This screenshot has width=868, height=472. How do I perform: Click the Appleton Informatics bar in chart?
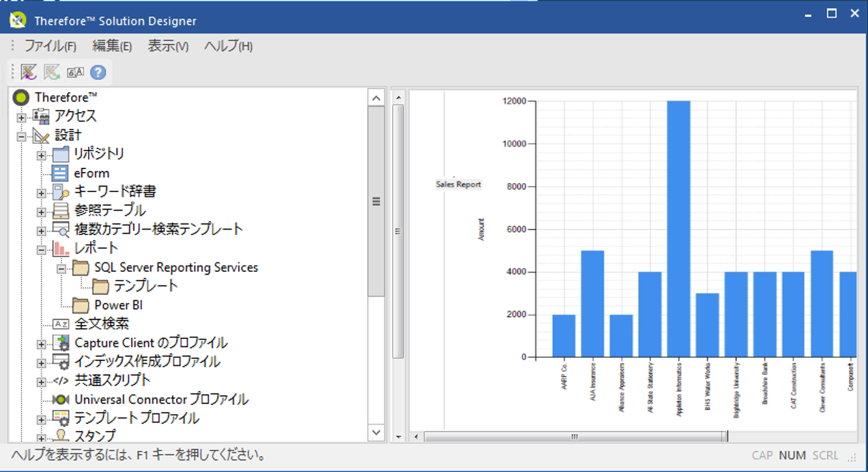coord(679,229)
